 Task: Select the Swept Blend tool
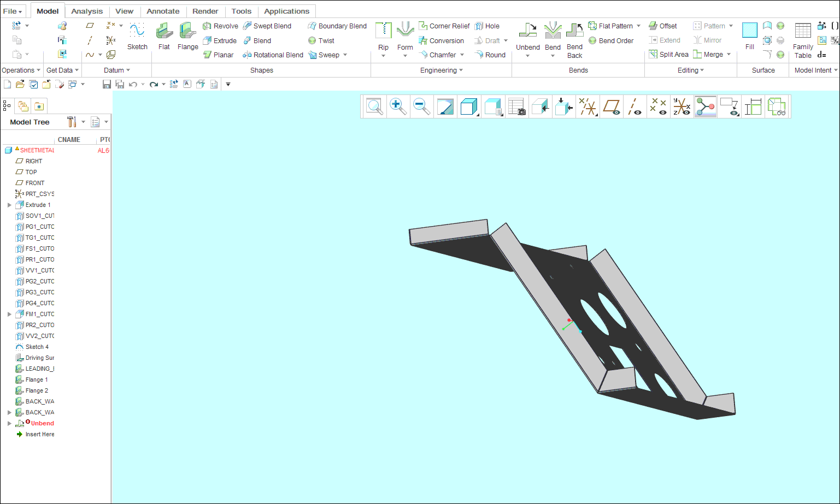(x=267, y=26)
